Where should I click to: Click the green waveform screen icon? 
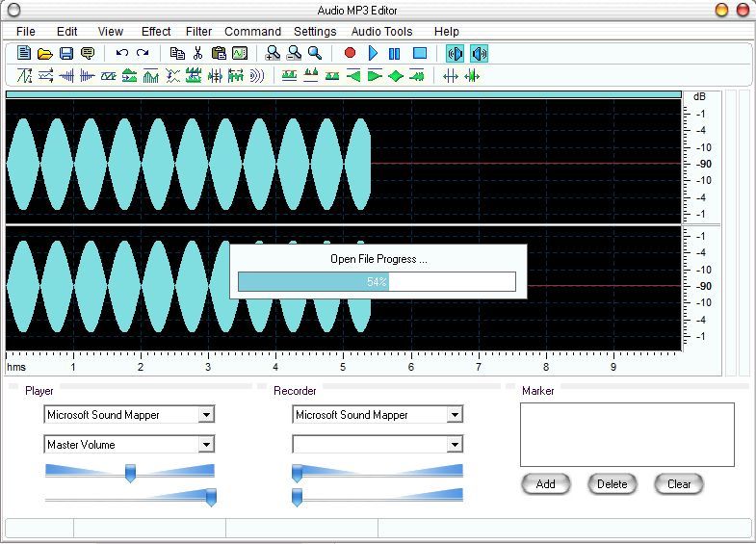coord(240,53)
